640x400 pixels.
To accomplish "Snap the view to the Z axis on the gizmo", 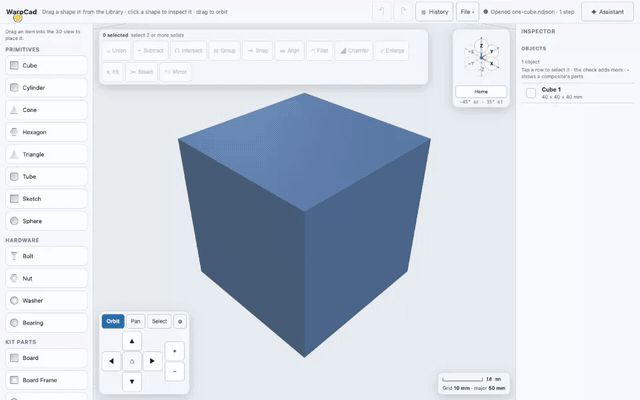I will point(481,46).
